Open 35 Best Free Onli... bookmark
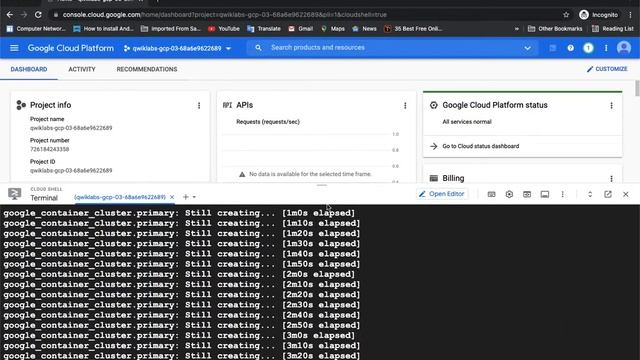 [x=413, y=29]
